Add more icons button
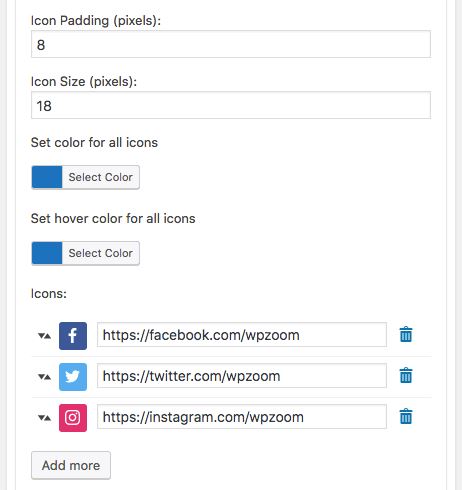The image size is (462, 490). (71, 465)
